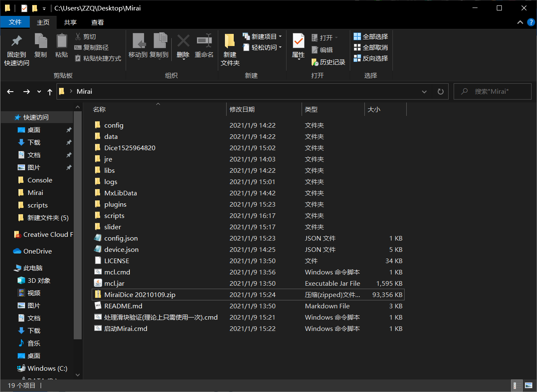Click Select all (全部选择)
537x392 pixels.
click(371, 37)
